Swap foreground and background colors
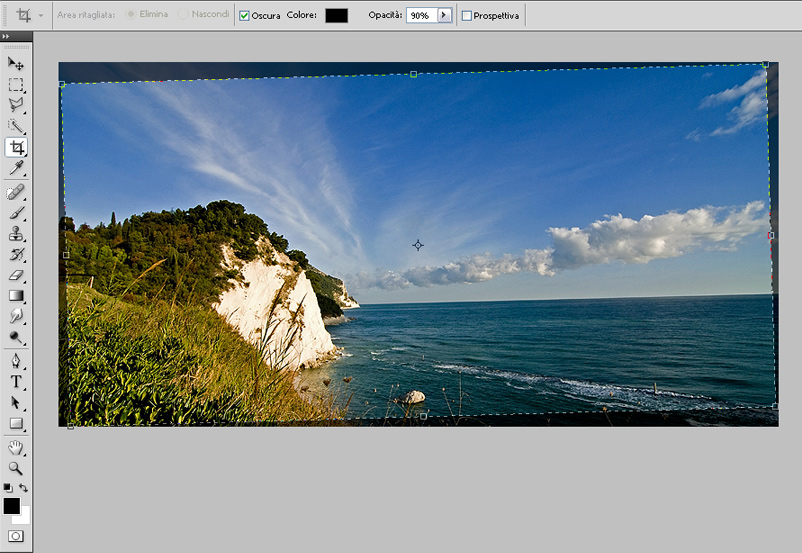The image size is (802, 553). coord(24,488)
